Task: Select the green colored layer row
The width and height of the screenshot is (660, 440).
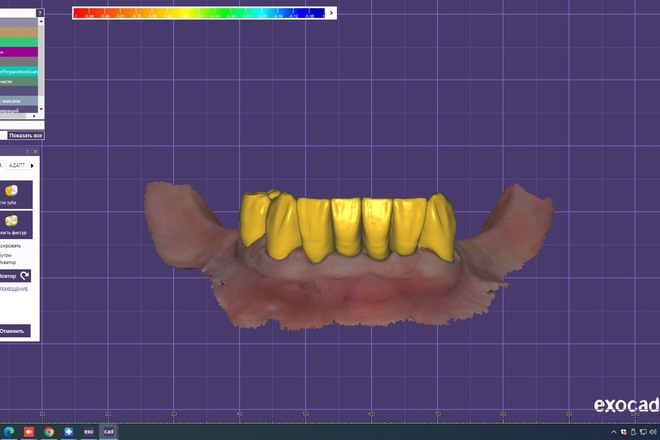Action: 19,42
